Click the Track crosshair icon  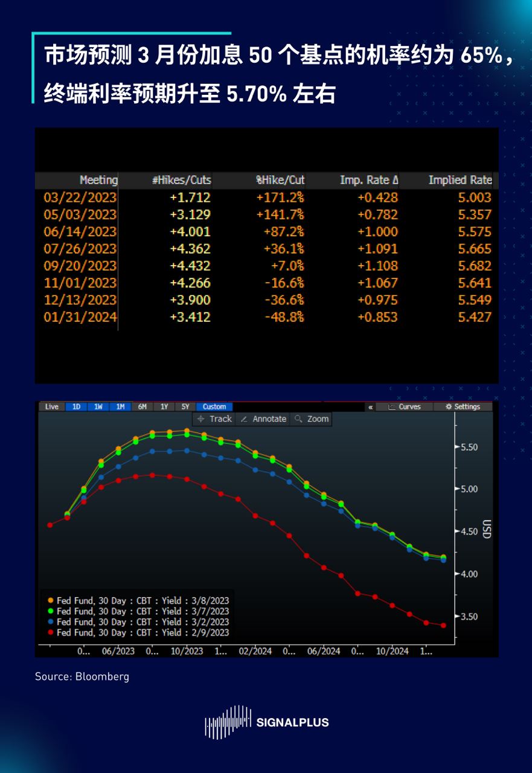[201, 419]
